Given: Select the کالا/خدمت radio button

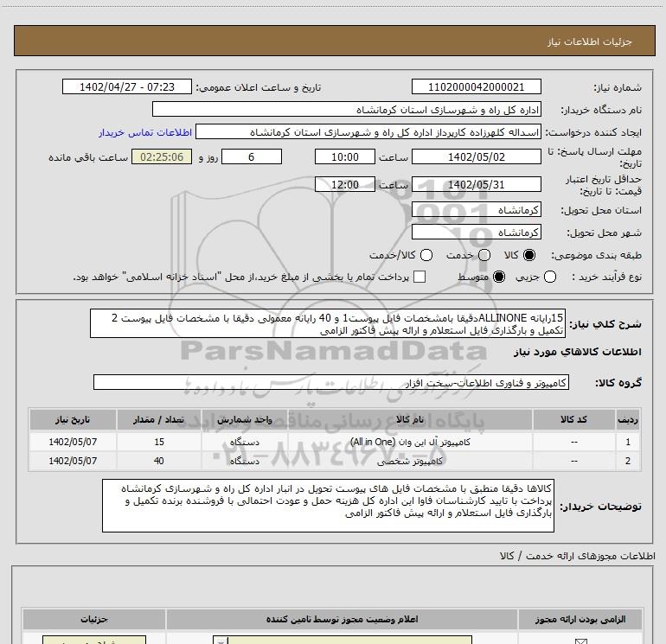Looking at the screenshot, I should [426, 255].
